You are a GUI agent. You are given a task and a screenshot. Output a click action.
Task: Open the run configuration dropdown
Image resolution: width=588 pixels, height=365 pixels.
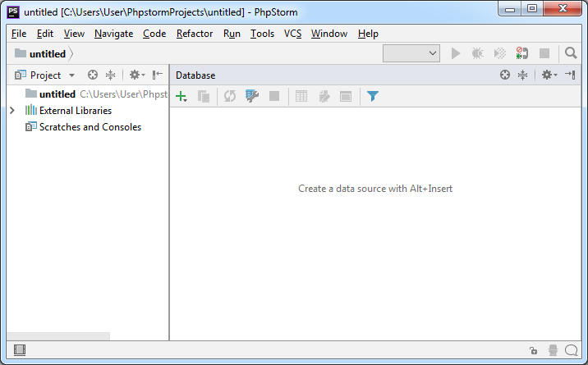tap(411, 53)
